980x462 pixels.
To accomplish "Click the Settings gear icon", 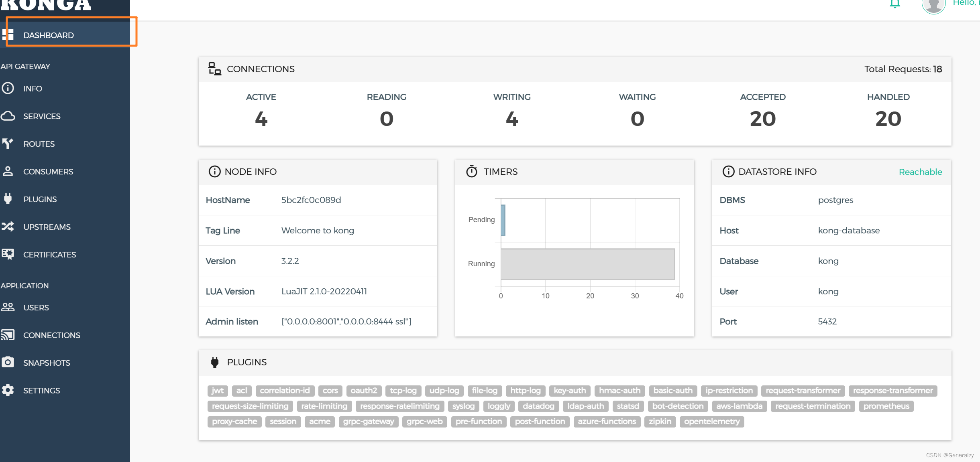I will click(8, 390).
